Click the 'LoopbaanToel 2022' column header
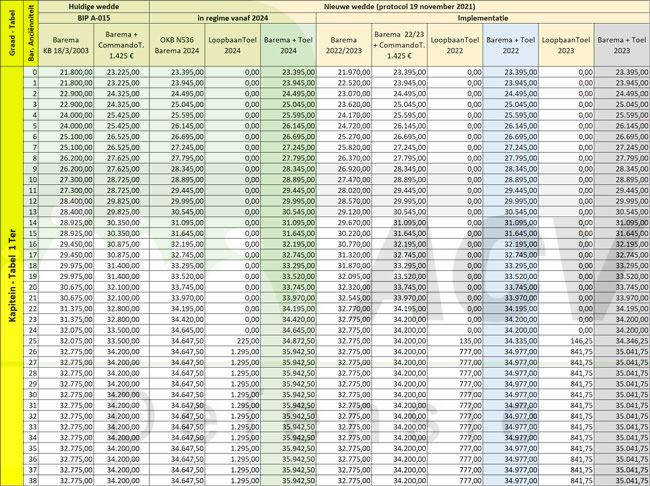Viewport: 650px width, 486px height. pos(455,45)
